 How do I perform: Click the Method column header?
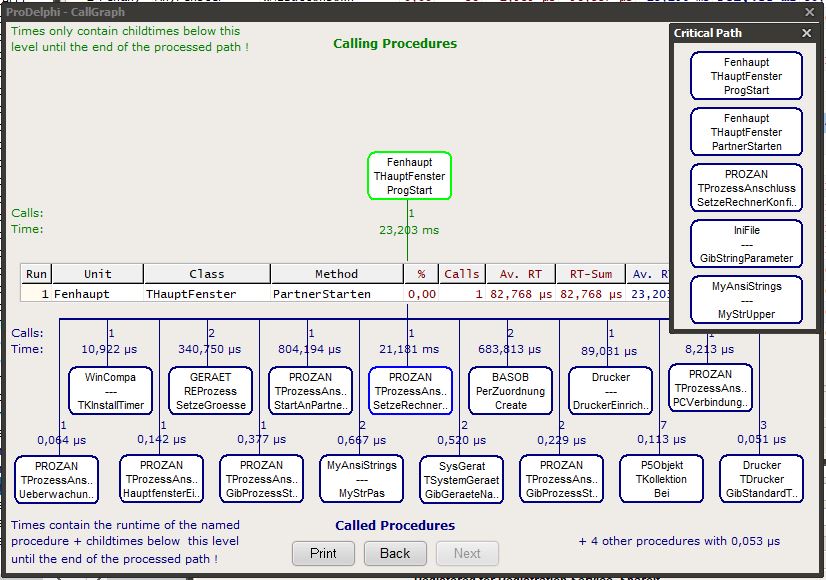336,274
